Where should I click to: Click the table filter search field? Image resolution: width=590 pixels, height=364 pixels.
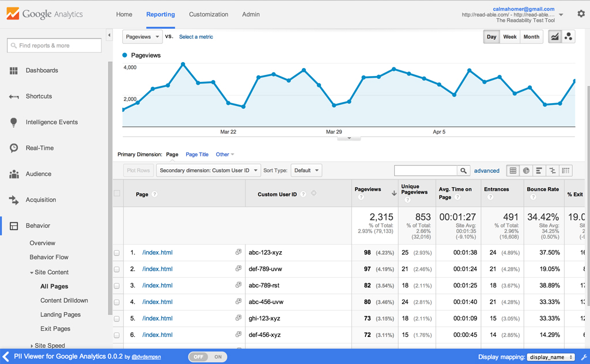click(426, 170)
